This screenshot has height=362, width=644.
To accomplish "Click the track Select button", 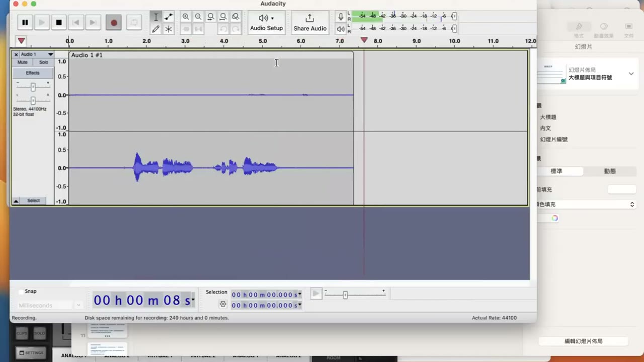I will [33, 201].
